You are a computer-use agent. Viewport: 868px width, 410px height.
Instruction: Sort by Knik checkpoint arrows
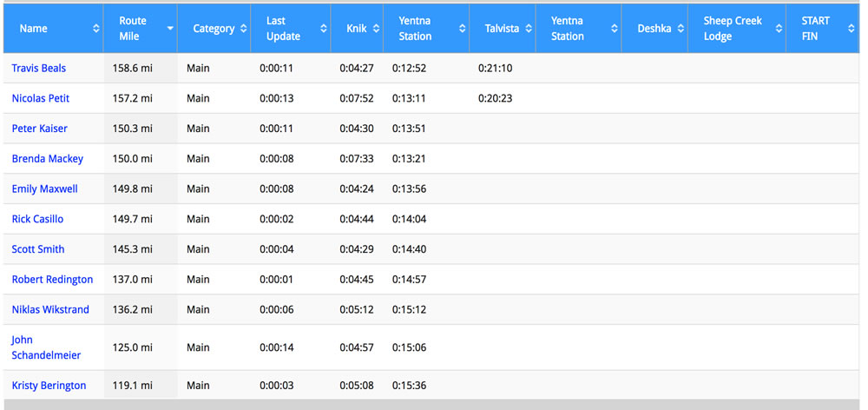tap(377, 29)
